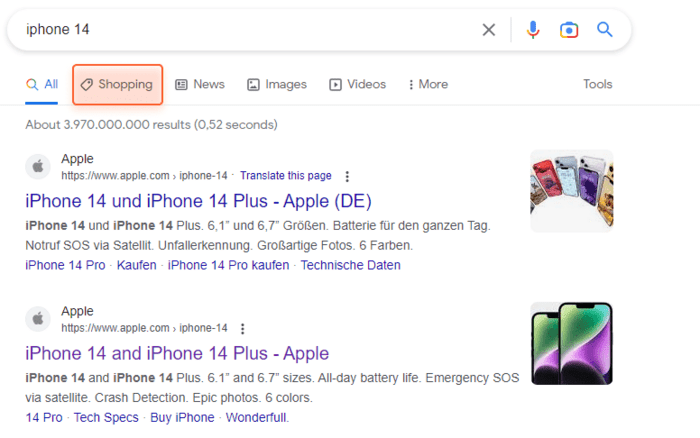Open the Images results tab

pos(277,85)
